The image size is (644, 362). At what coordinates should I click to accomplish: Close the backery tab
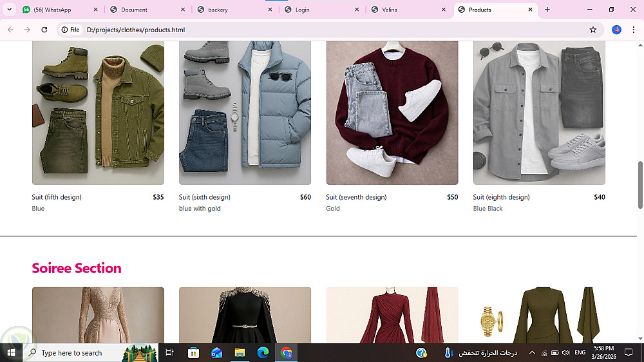pos(270,10)
